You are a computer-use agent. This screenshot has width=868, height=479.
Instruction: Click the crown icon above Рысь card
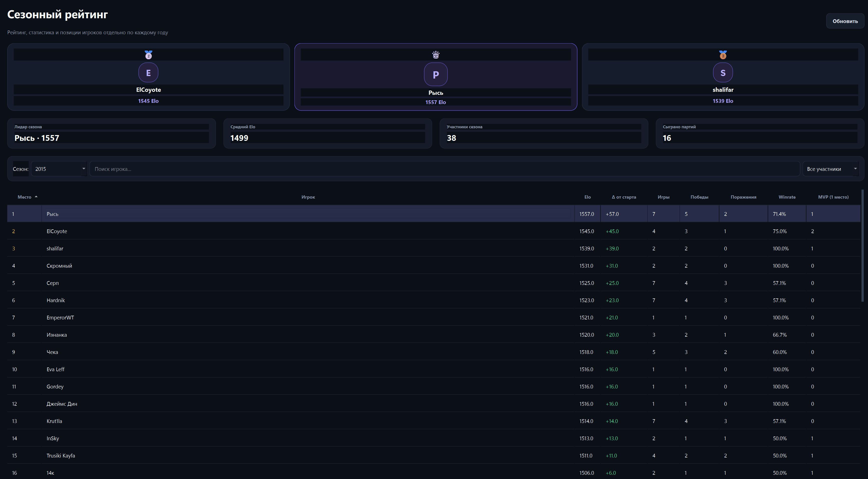tap(436, 55)
